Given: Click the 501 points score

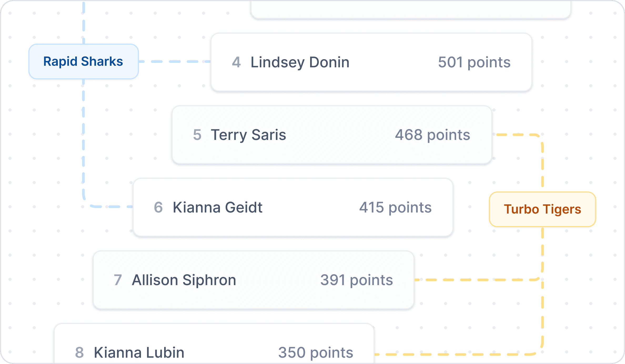Looking at the screenshot, I should tap(474, 62).
